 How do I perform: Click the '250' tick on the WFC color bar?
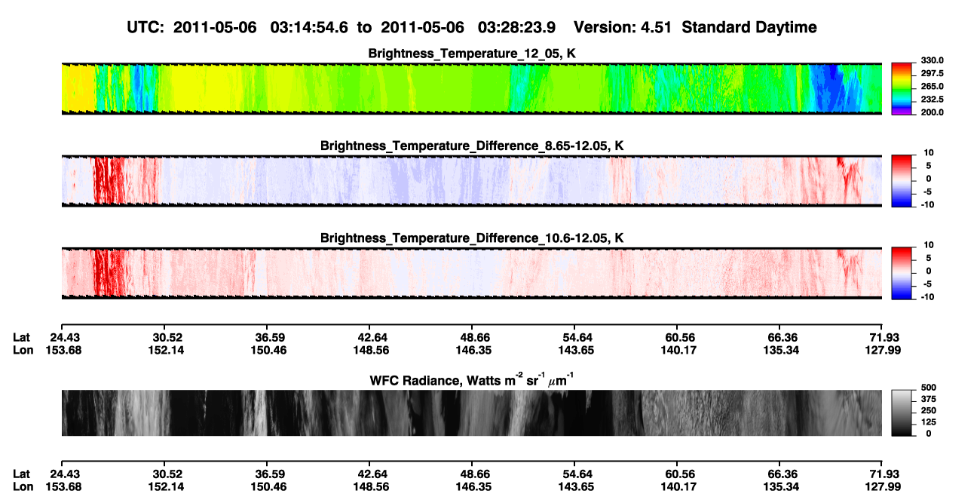pos(929,410)
